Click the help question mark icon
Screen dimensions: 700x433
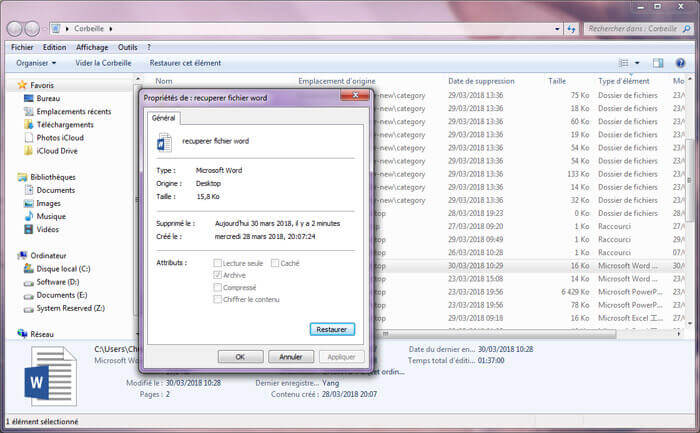pyautogui.click(x=679, y=63)
